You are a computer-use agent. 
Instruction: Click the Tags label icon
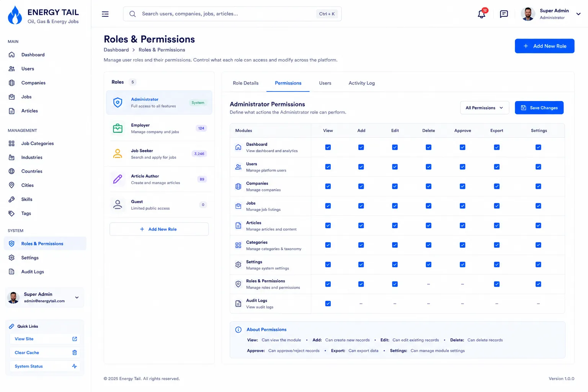(12, 214)
